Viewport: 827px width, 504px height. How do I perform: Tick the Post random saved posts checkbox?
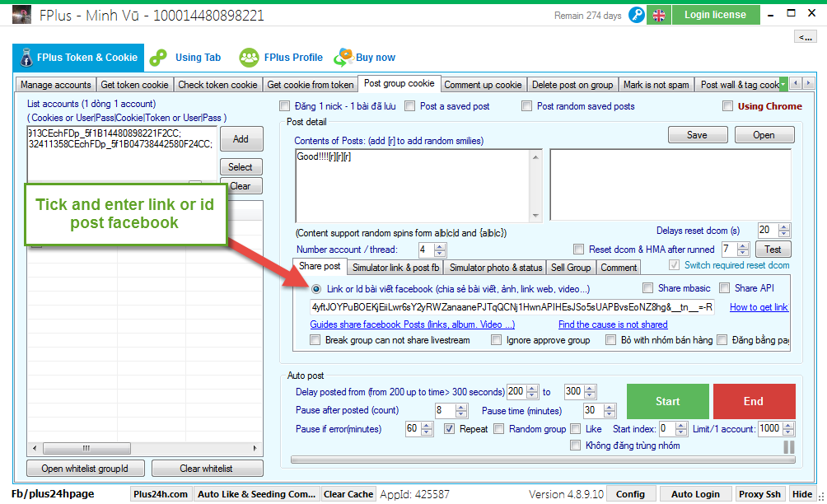[x=526, y=106]
